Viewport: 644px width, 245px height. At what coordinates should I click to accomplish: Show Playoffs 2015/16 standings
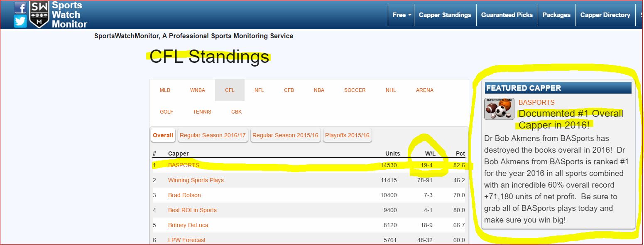click(347, 135)
